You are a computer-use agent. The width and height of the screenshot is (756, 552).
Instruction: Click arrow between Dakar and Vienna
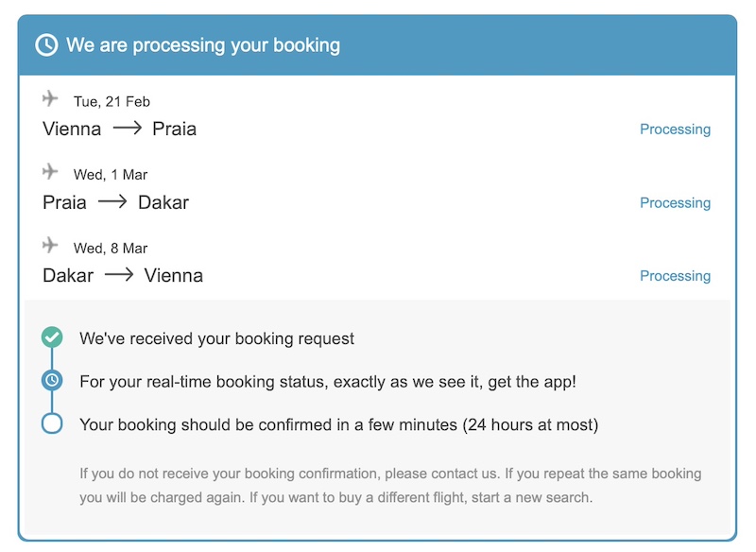click(x=119, y=276)
